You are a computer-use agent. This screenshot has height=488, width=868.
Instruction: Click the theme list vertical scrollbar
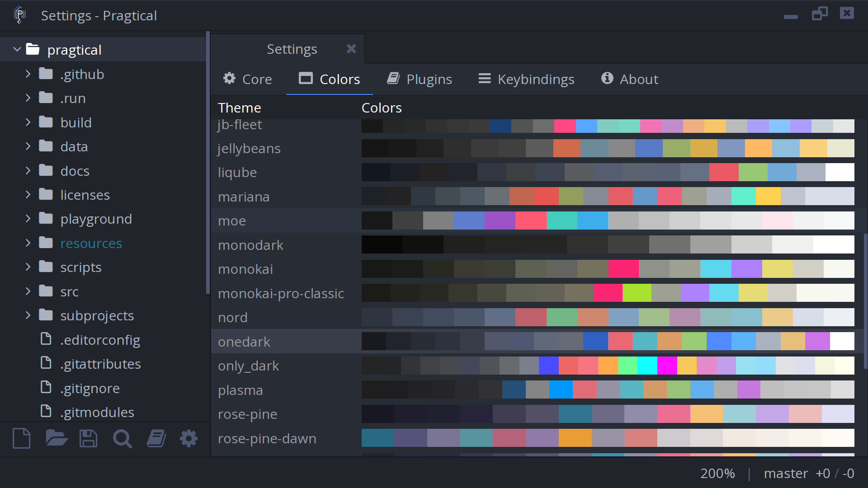coord(865,301)
